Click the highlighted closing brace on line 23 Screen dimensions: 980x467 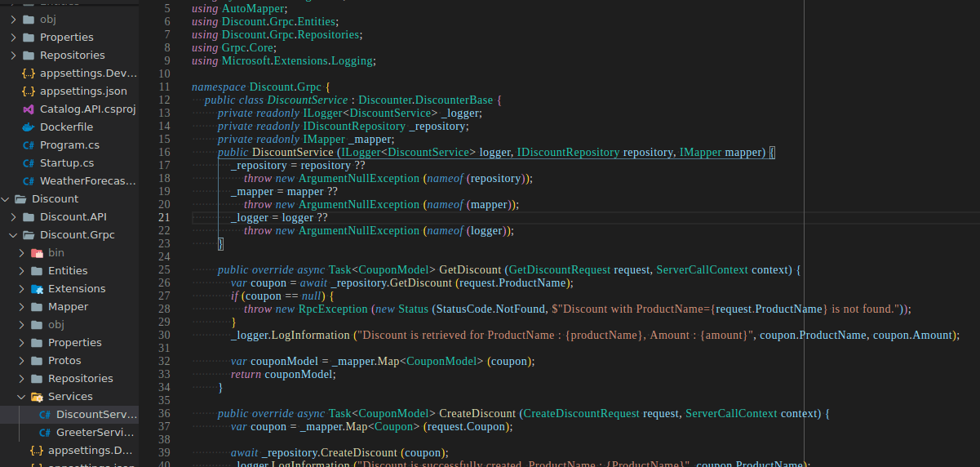(x=220, y=243)
